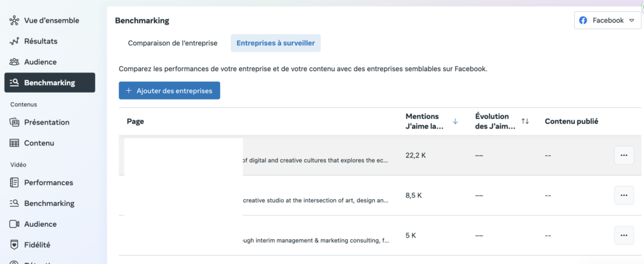Image resolution: width=644 pixels, height=264 pixels.
Task: Open Benchmarking under the Vidéo section
Action: 49,204
